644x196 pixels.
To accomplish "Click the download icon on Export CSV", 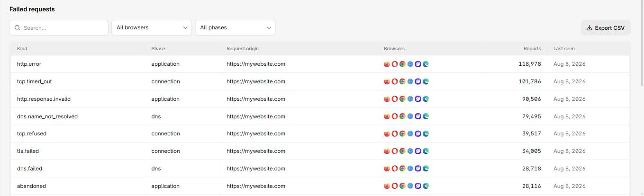I will pos(590,28).
